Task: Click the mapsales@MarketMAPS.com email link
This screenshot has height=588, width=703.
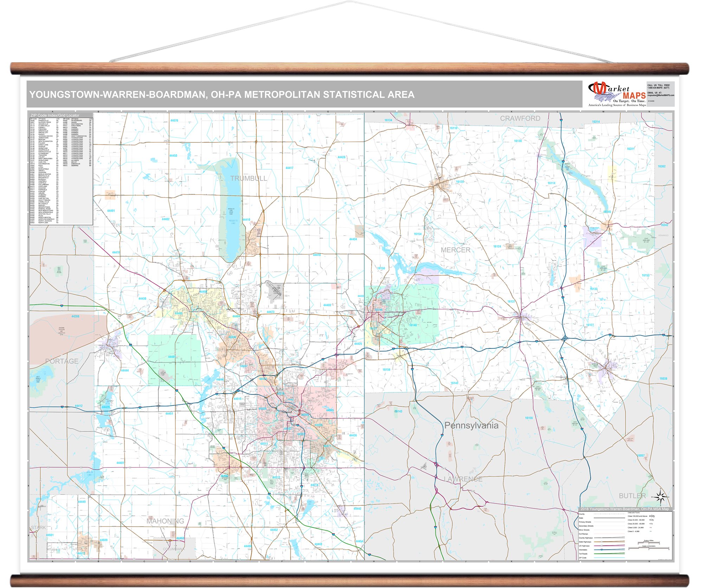Action: tap(661, 95)
